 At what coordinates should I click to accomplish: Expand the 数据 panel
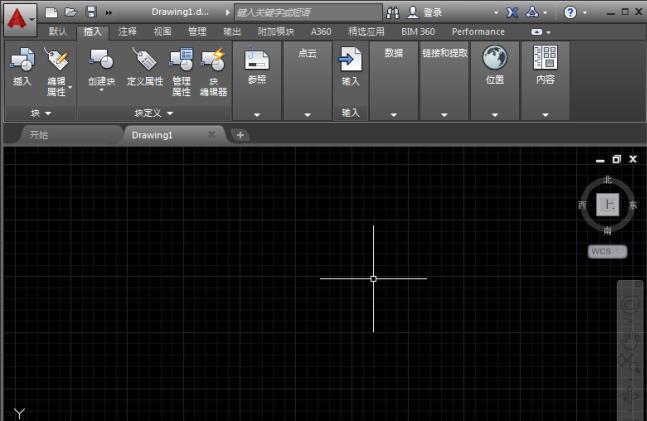coord(394,115)
